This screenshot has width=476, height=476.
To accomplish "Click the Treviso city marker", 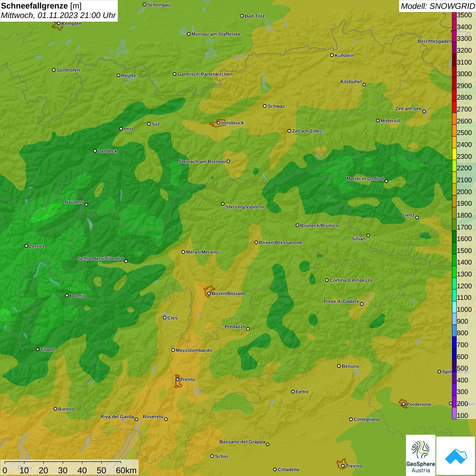I will [x=343, y=466].
